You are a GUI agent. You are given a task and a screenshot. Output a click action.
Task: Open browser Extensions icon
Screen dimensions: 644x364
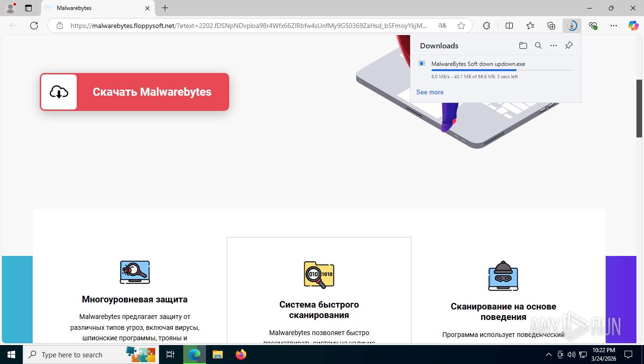pyautogui.click(x=486, y=26)
